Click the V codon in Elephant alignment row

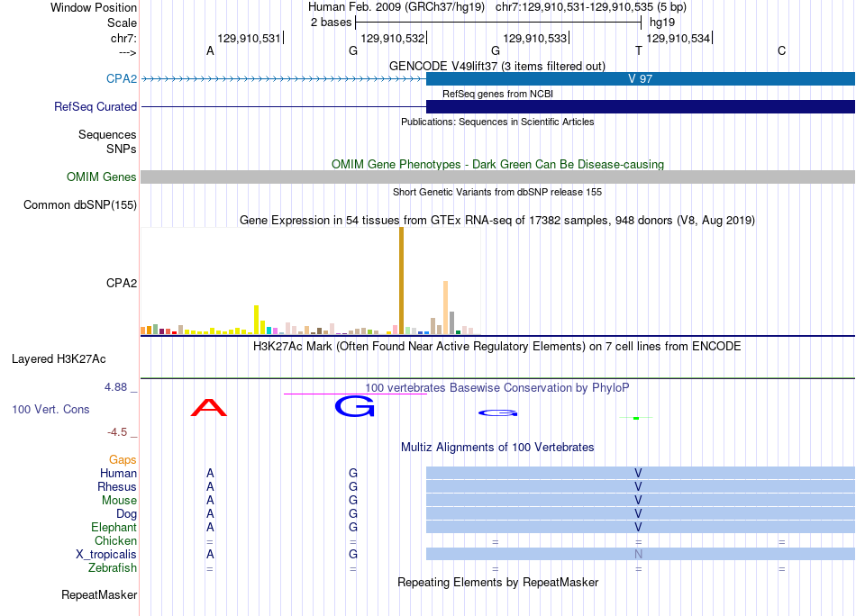click(638, 527)
